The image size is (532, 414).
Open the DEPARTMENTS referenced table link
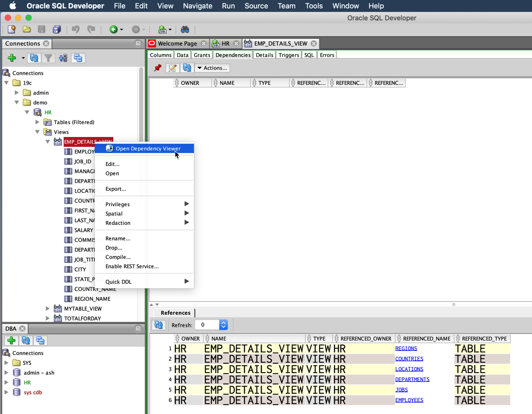[412, 379]
